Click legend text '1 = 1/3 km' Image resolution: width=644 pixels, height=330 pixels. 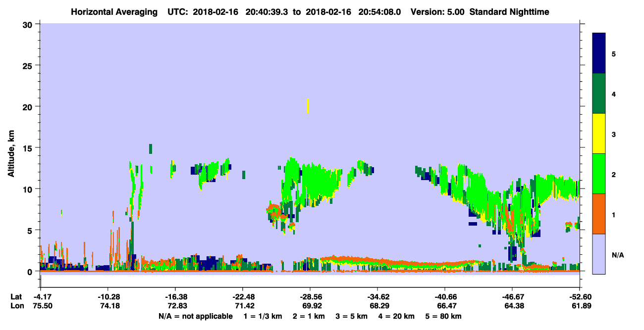tap(263, 316)
